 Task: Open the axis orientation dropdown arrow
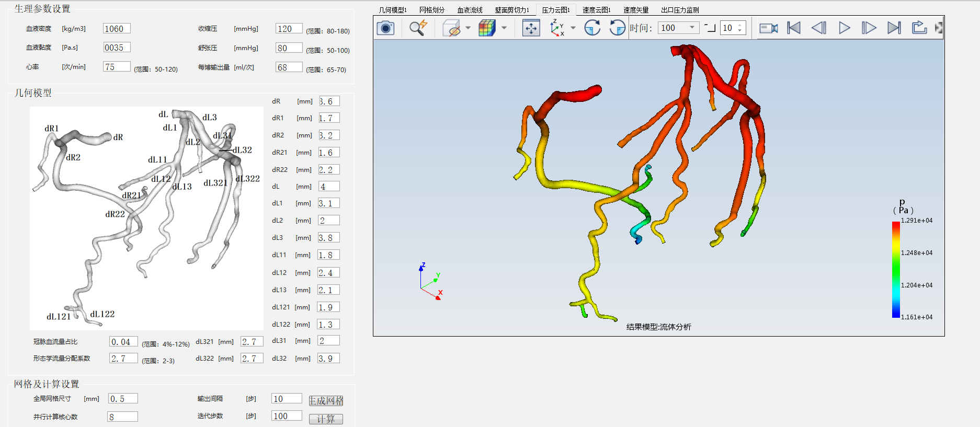pyautogui.click(x=573, y=28)
